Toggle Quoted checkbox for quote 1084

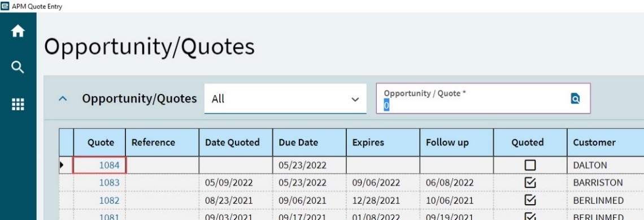pos(530,165)
